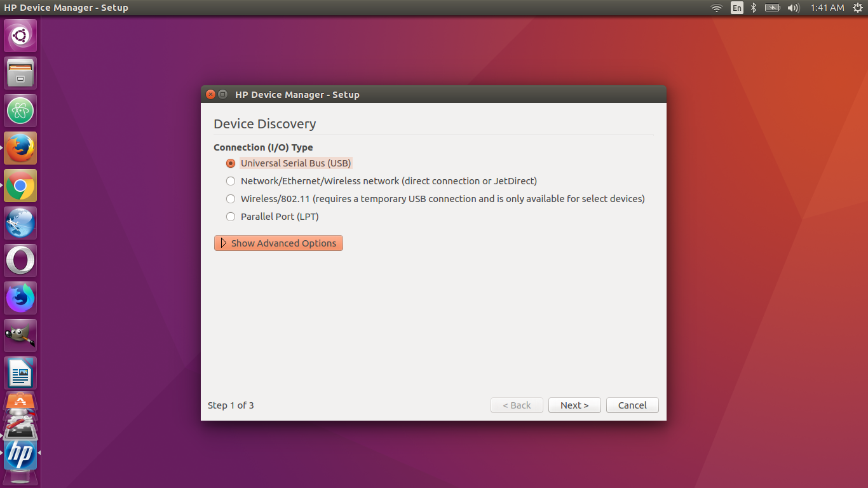The width and height of the screenshot is (868, 488).
Task: Choose Network/Ethernet/Wireless network connection type
Action: coord(381,181)
